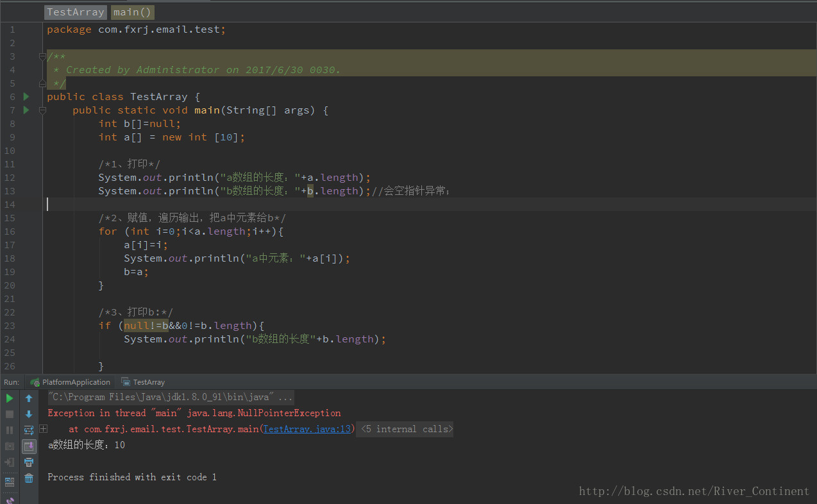Click the 'b=a;' statement on line 19
Viewport: 817px width, 504px height.
(x=137, y=272)
